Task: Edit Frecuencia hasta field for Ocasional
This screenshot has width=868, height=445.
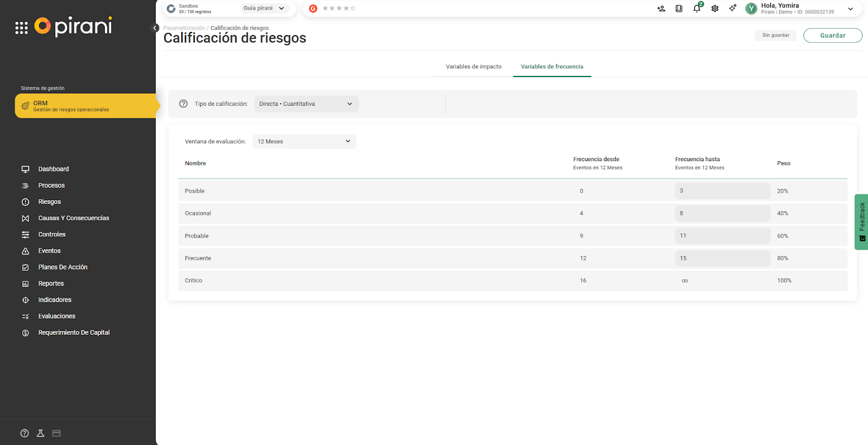Action: coord(722,213)
